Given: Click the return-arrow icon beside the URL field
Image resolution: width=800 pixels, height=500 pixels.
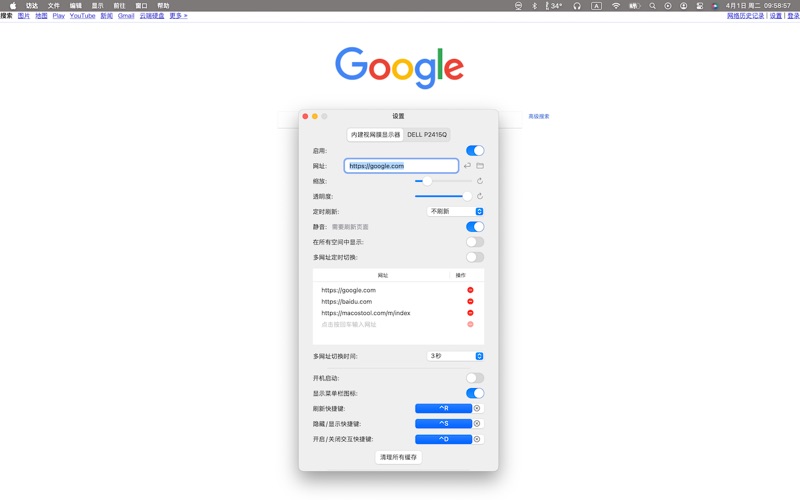Looking at the screenshot, I should (x=467, y=166).
